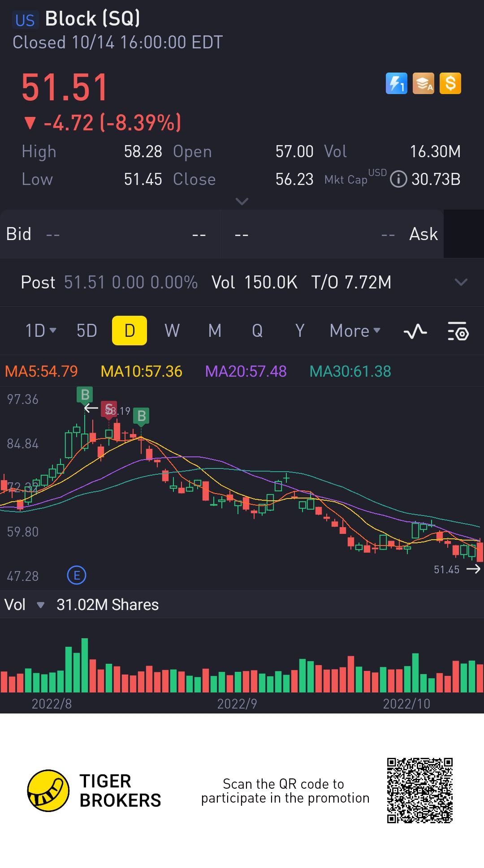Tap the 31.02M Shares volume value

point(108,605)
